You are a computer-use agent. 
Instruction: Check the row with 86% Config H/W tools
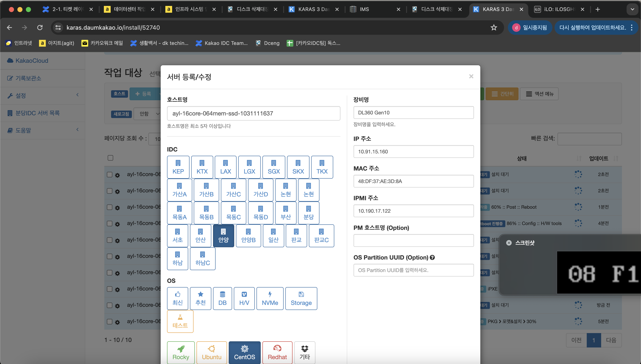110,224
